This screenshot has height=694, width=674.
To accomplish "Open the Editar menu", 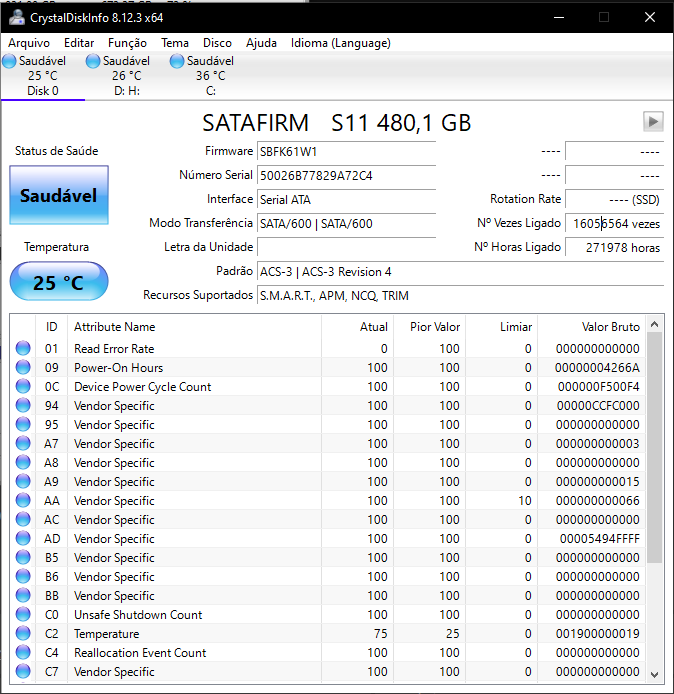I will (79, 43).
